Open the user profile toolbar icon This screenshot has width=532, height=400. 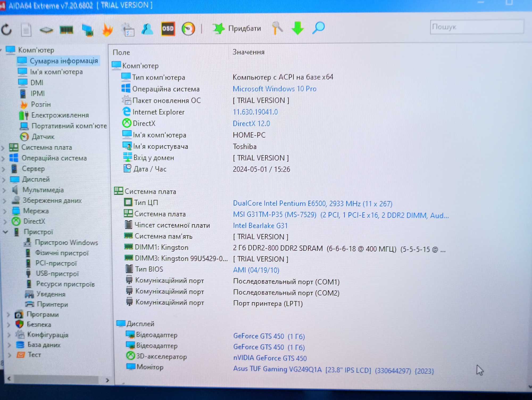[147, 29]
